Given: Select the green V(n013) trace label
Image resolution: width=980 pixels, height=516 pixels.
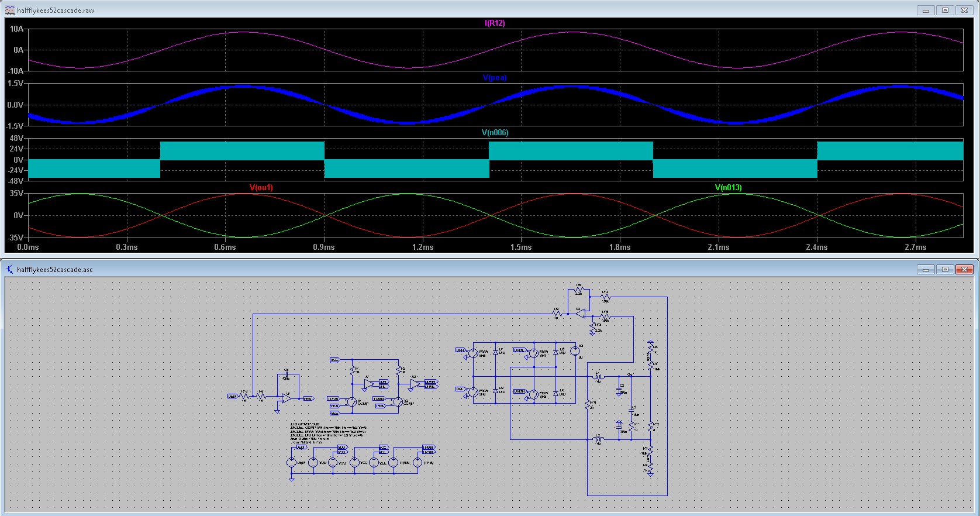Looking at the screenshot, I should (728, 187).
